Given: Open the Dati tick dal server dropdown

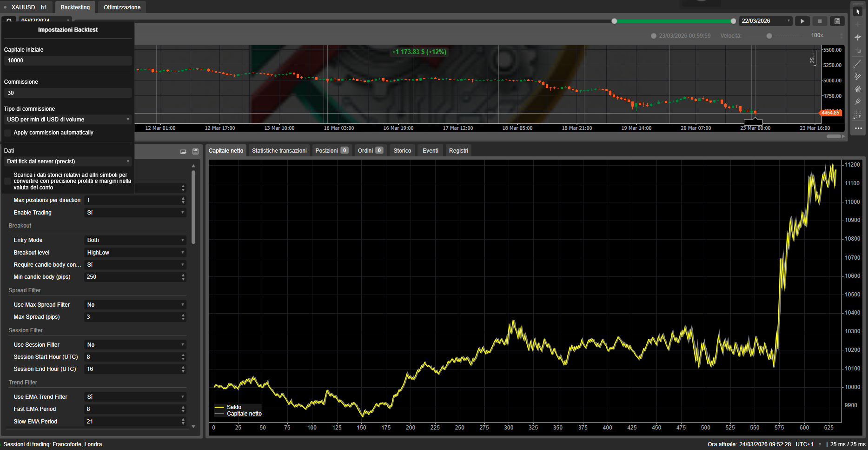Looking at the screenshot, I should point(67,161).
